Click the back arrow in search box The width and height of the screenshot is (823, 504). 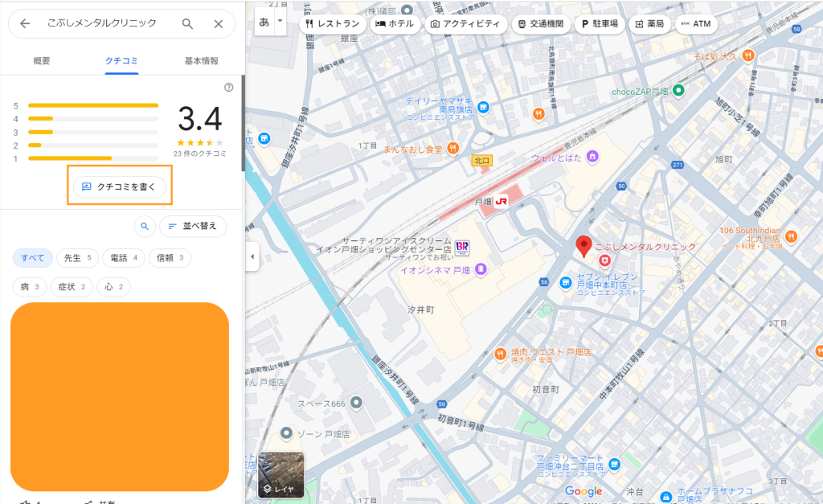pyautogui.click(x=25, y=24)
